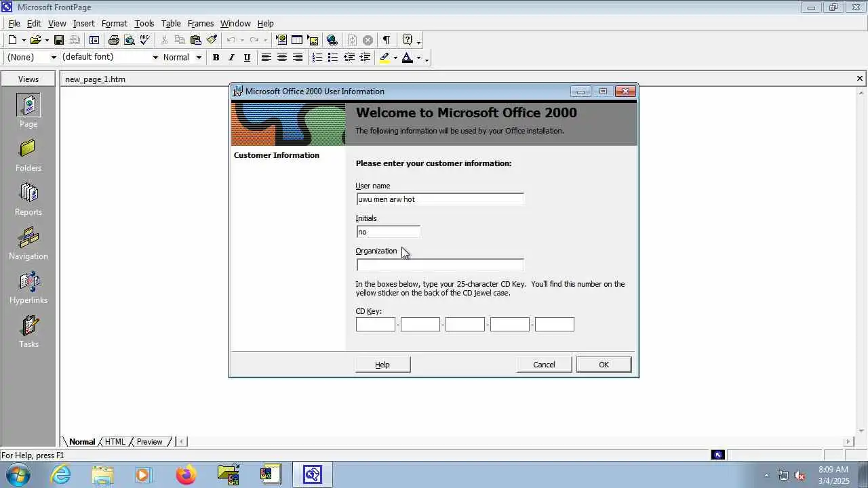Viewport: 868px width, 488px height.
Task: Toggle Bold formatting
Action: (216, 58)
